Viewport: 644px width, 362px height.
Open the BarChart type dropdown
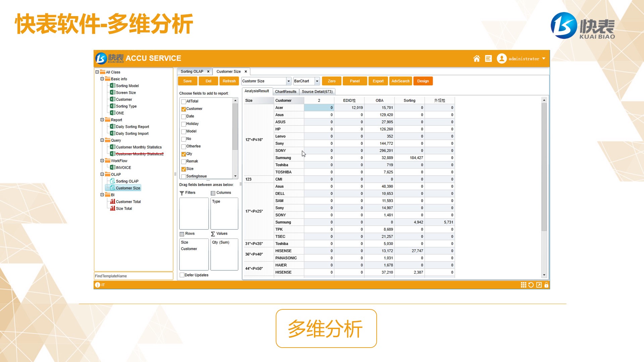pos(317,81)
